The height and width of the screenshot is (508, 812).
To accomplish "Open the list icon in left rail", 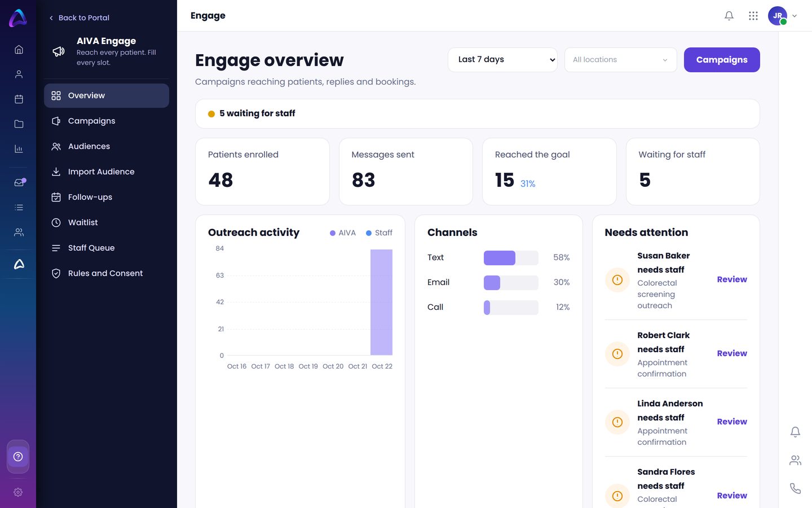I will pyautogui.click(x=19, y=208).
